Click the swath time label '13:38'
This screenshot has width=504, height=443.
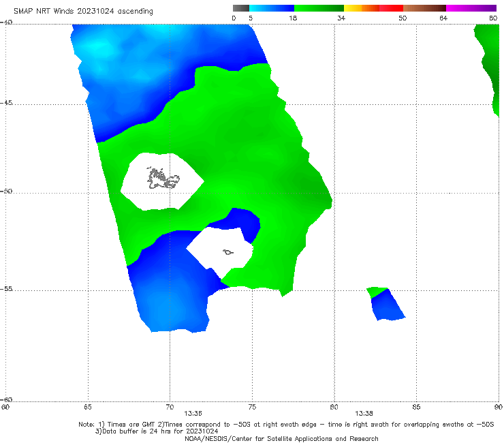pos(364,414)
